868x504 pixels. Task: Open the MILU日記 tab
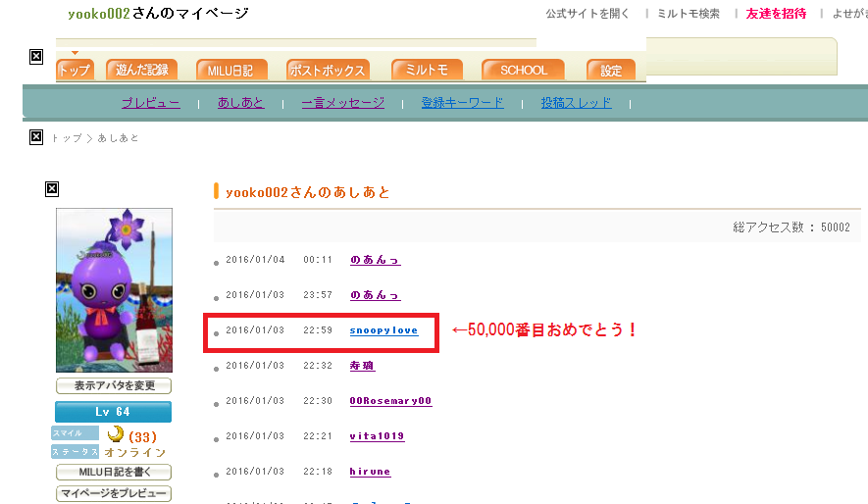click(x=230, y=70)
